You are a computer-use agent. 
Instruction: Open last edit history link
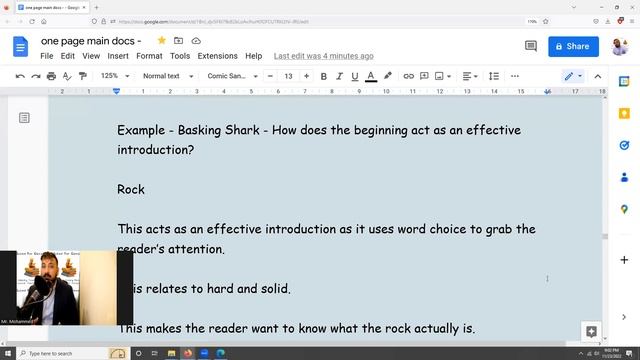(324, 56)
